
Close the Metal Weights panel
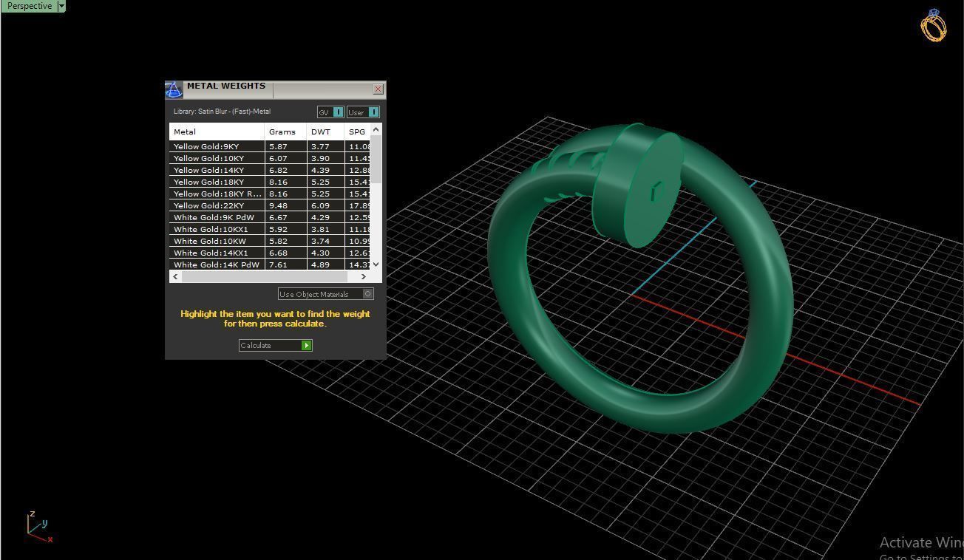coord(379,89)
